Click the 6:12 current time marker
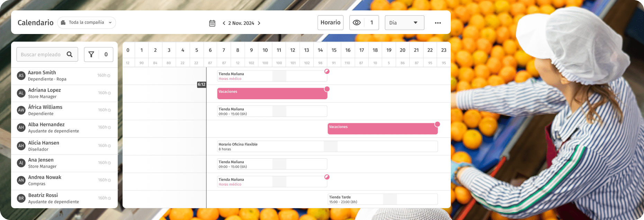 coord(202,84)
